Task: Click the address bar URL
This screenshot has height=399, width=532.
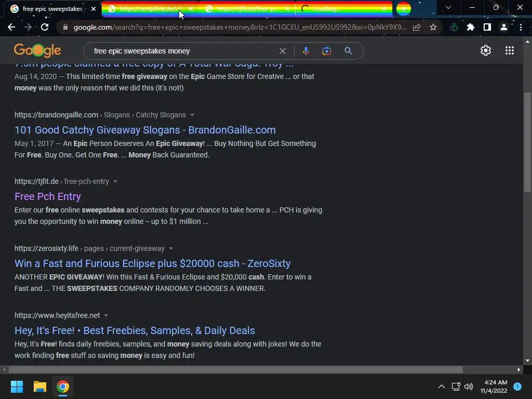Action: (240, 27)
